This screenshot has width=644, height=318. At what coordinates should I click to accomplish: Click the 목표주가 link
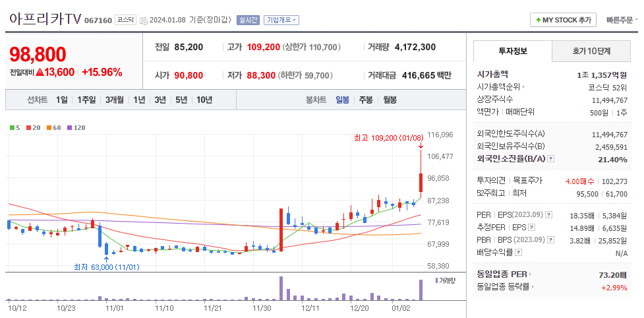[x=528, y=180]
